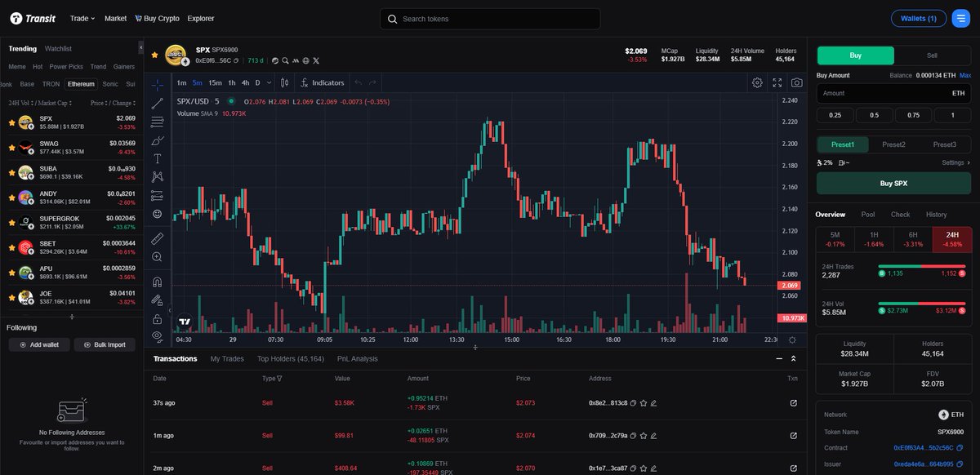Open the SPX website globe link
The image size is (980, 475).
[x=306, y=60]
